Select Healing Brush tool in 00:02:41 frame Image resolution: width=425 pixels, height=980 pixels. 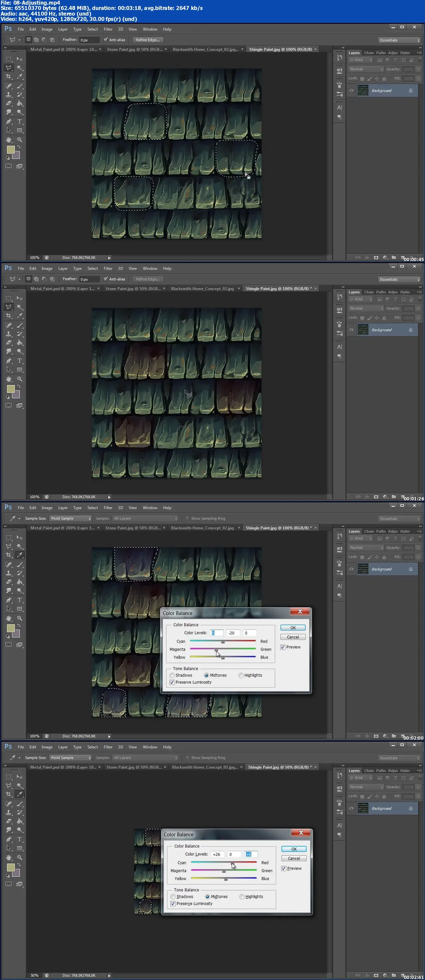coord(8,804)
